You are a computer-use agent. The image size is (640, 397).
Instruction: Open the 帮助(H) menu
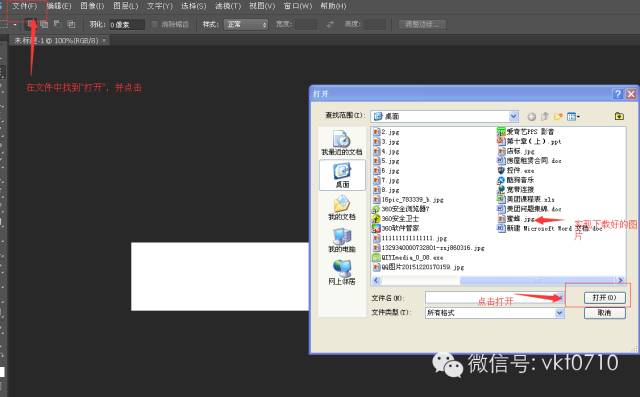point(333,6)
